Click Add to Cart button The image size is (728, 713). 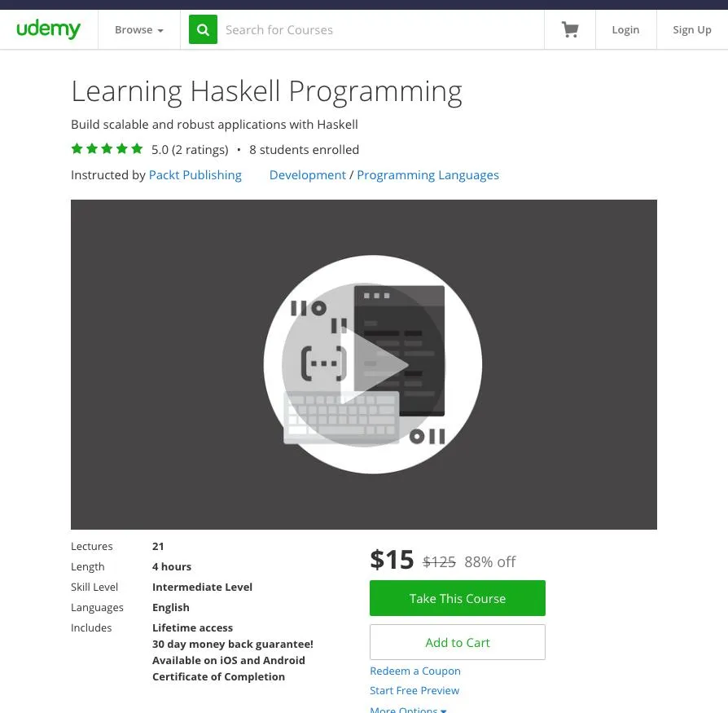click(x=457, y=642)
